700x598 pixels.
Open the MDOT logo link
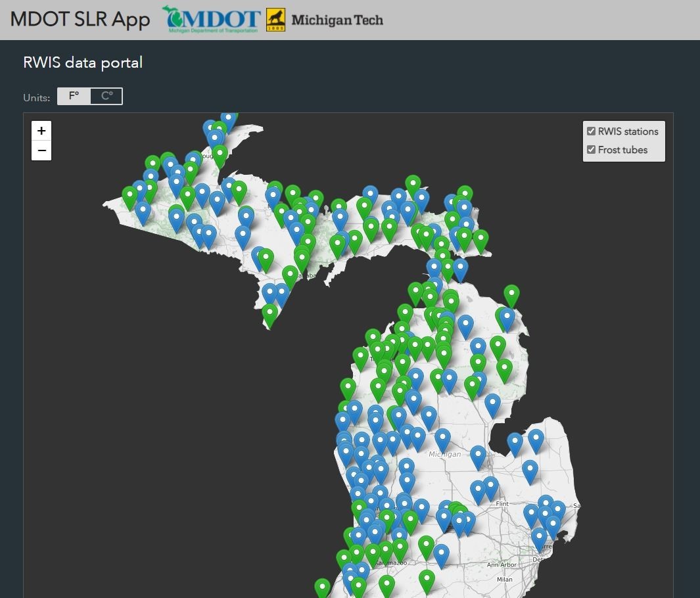tap(211, 20)
